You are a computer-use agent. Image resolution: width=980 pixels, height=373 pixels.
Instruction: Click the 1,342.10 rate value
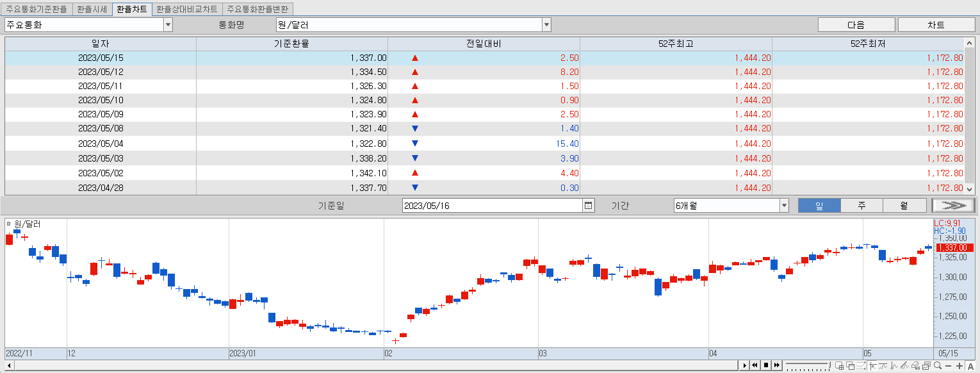coord(368,173)
